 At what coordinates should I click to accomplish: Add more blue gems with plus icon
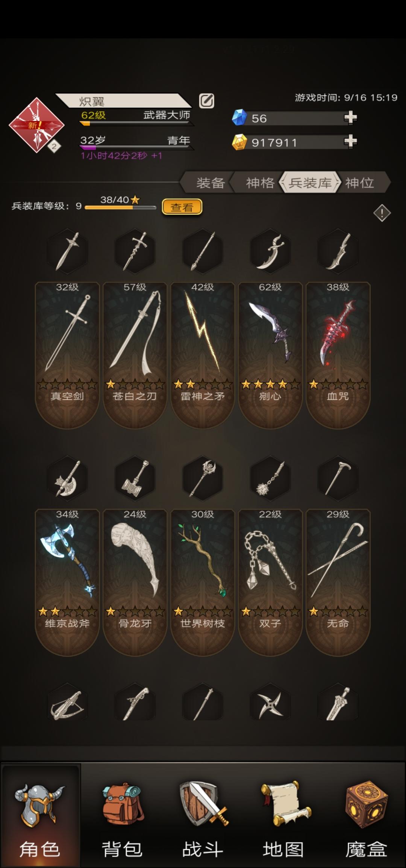350,118
